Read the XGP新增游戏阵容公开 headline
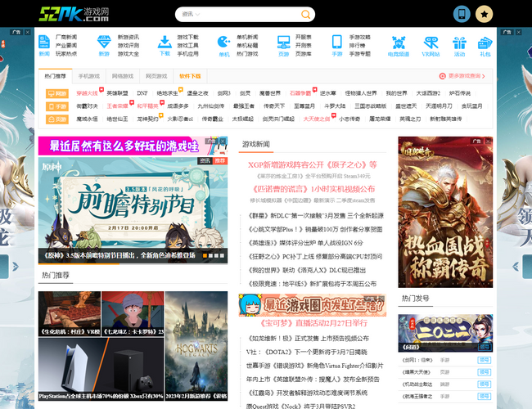The width and height of the screenshot is (532, 409). [312, 164]
